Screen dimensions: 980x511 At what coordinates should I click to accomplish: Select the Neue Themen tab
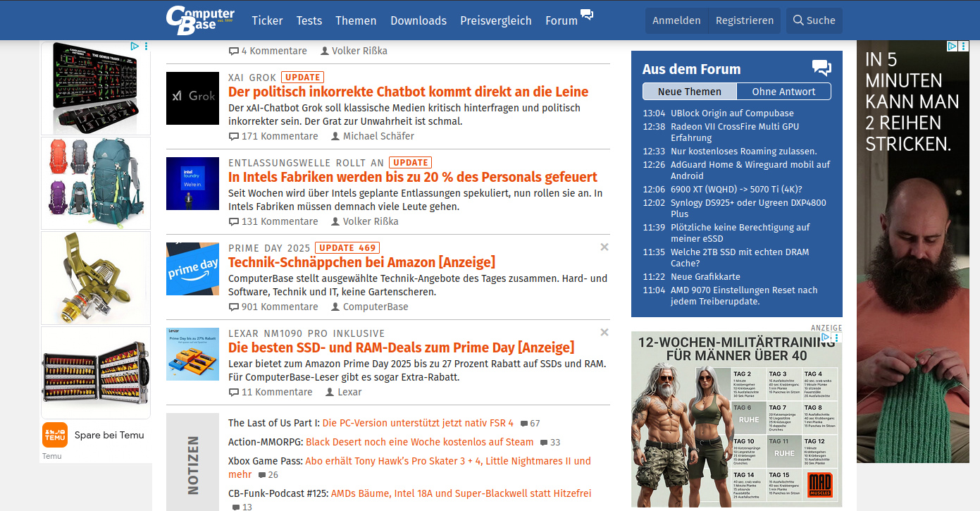690,92
